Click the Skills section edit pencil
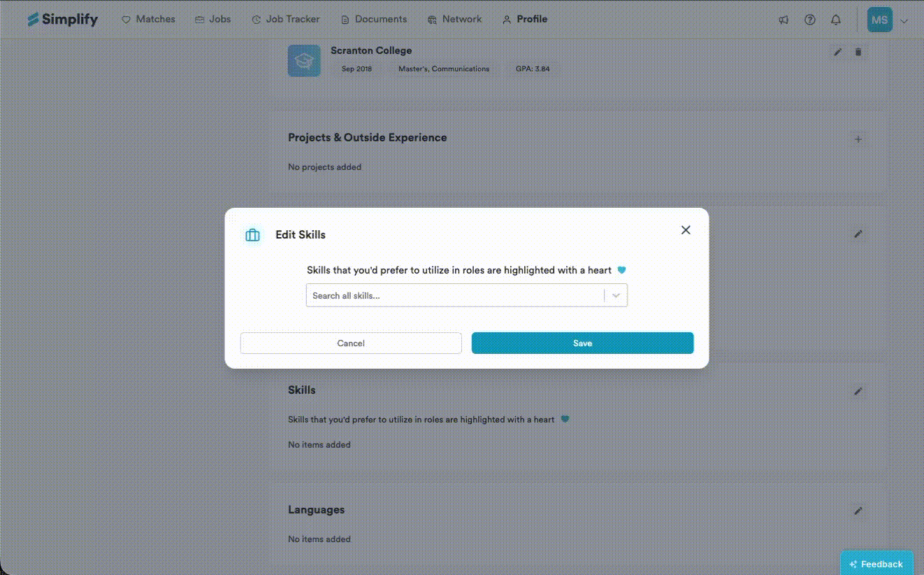Screen dimensions: 924x575 coord(858,391)
